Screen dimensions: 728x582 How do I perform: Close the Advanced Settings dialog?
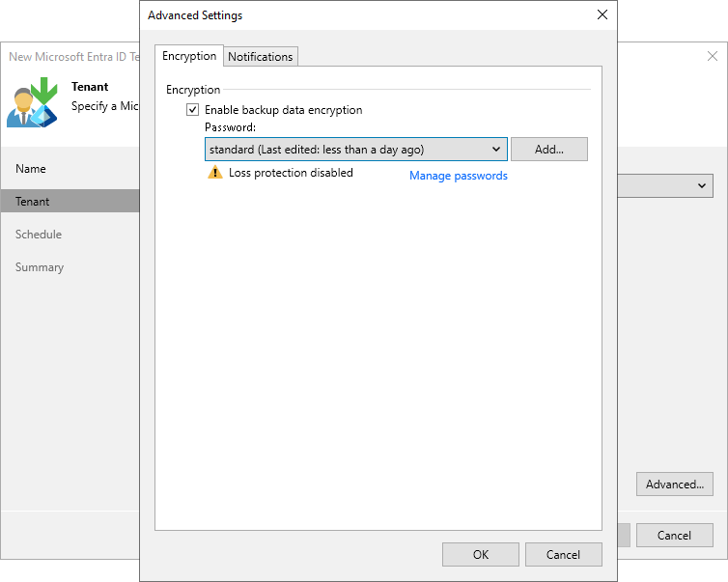pos(602,14)
